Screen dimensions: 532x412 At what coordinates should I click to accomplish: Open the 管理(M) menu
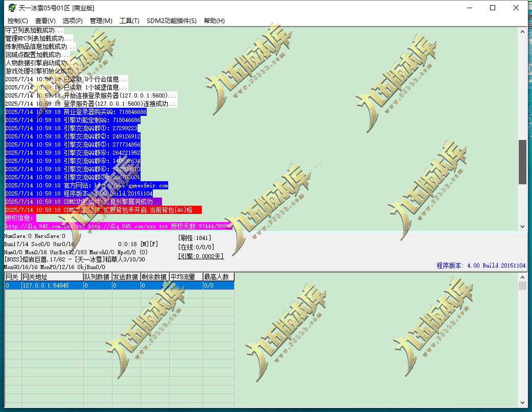pos(101,20)
